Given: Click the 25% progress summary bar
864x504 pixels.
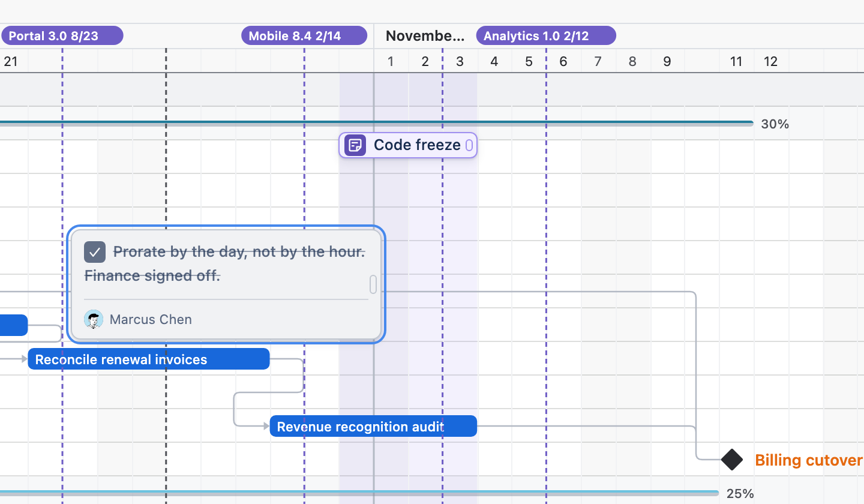Looking at the screenshot, I should pos(359,493).
